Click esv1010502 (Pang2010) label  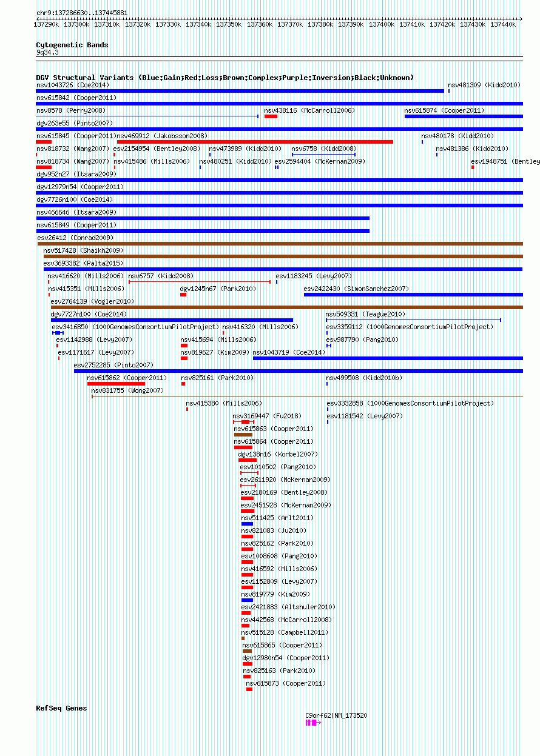pyautogui.click(x=278, y=467)
